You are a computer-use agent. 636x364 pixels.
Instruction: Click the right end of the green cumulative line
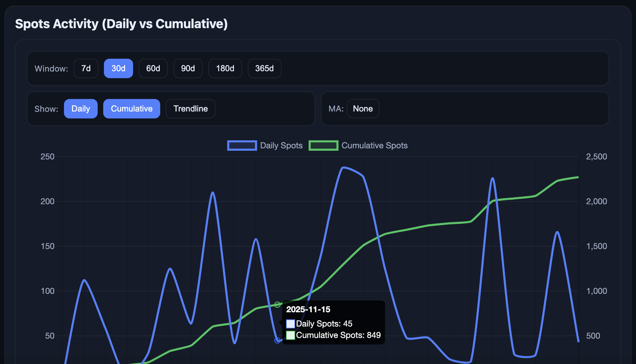[578, 177]
